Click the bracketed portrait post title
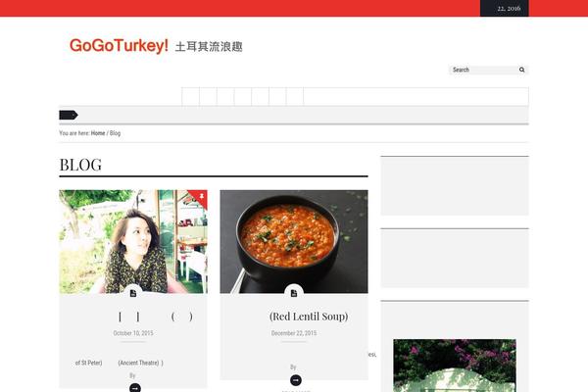 click(155, 317)
